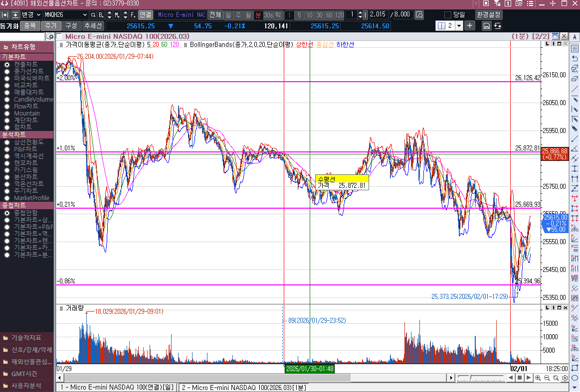Screen dimensions: 580x392
Task: Enable the 당일 checkbox
Action: point(448,15)
